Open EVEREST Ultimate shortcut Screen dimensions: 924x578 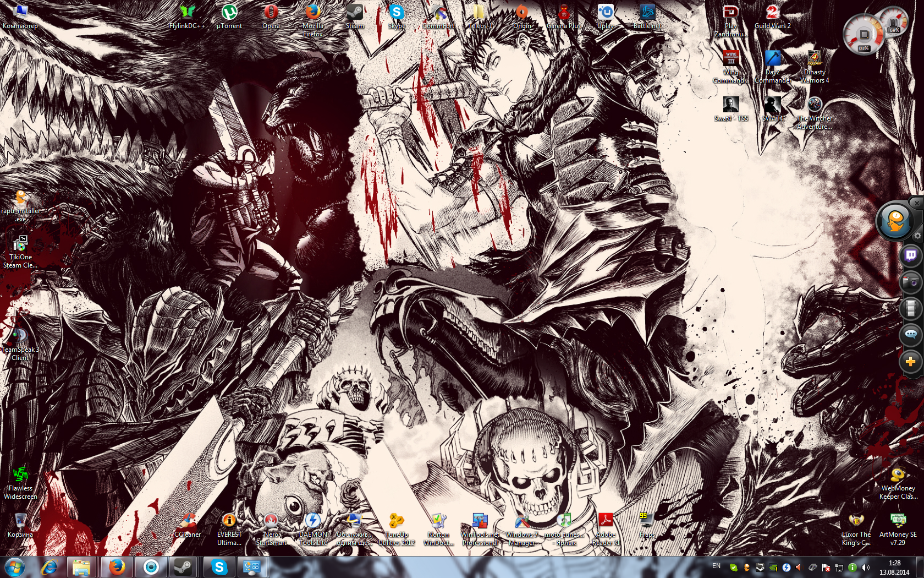[229, 529]
